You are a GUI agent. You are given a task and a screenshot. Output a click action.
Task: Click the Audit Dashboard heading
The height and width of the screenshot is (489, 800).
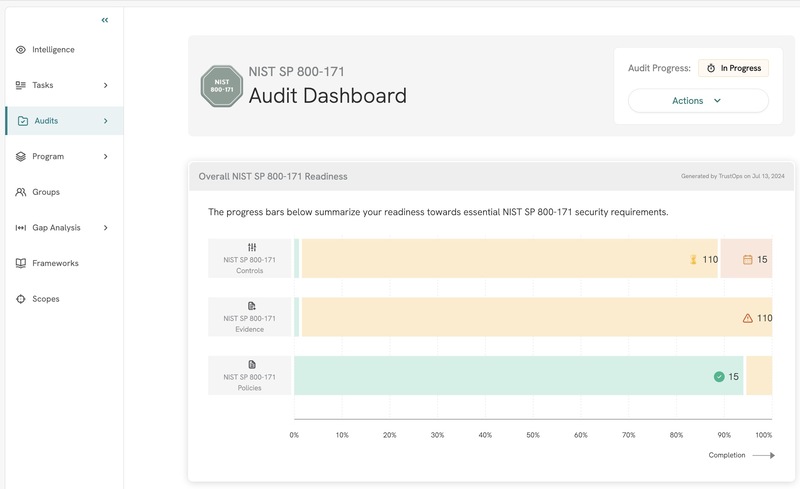pos(328,95)
